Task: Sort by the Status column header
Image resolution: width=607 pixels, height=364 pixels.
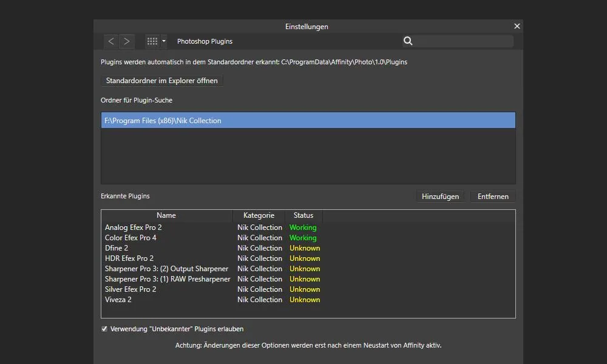Action: click(303, 215)
